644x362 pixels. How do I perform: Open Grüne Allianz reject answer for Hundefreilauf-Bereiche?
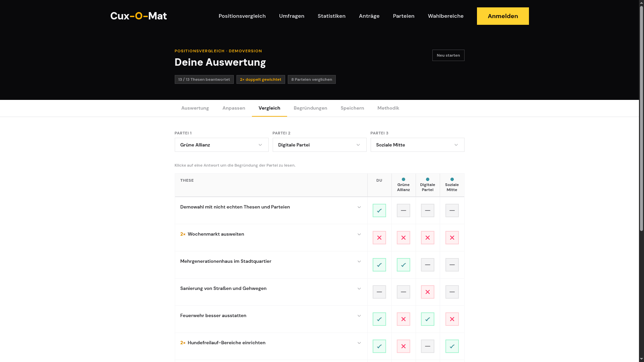pyautogui.click(x=403, y=346)
